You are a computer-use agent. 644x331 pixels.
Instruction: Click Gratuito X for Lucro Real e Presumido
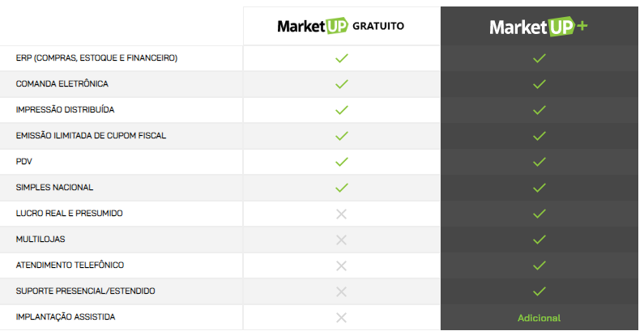(x=341, y=214)
